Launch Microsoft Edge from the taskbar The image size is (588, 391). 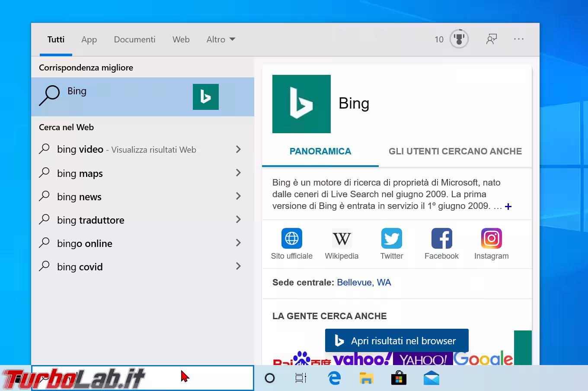334,378
